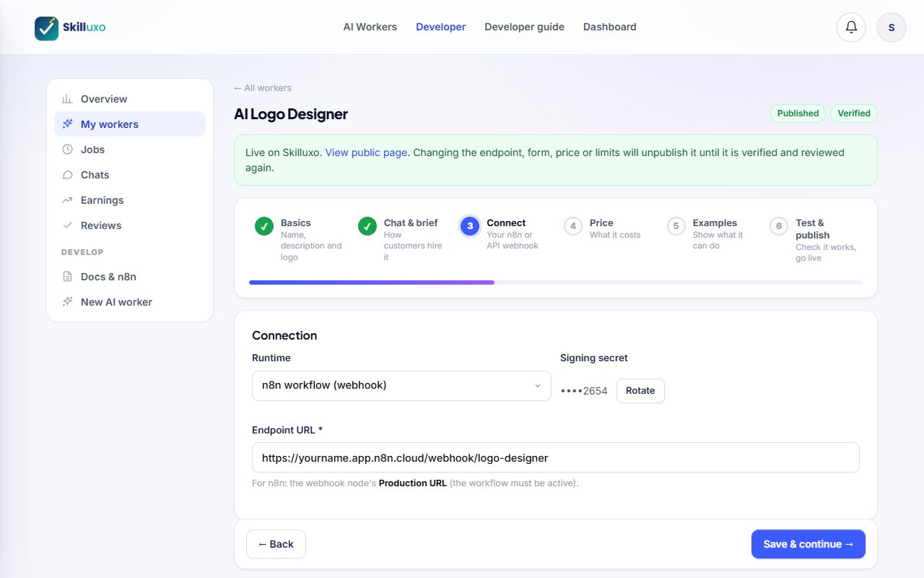Select the Overview chart icon
Viewport: 924px width, 578px height.
(x=67, y=99)
